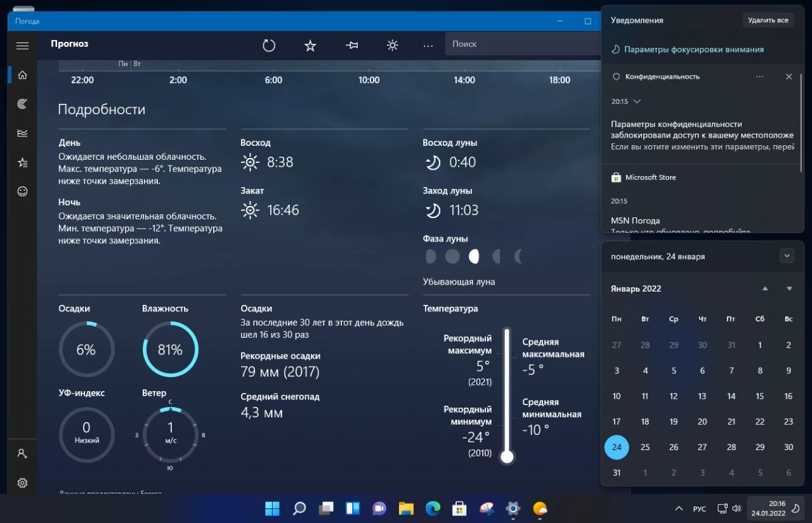812x523 pixels.
Task: Open the hamburger navigation menu
Action: pos(22,46)
